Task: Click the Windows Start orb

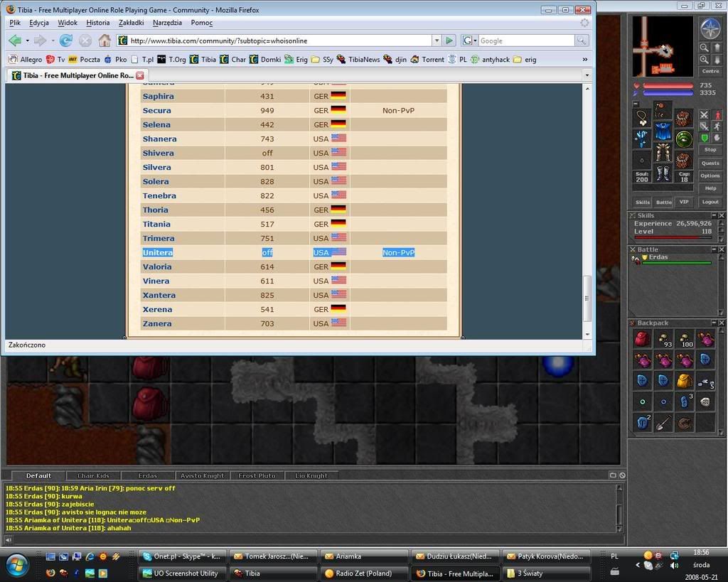Action: [x=17, y=565]
